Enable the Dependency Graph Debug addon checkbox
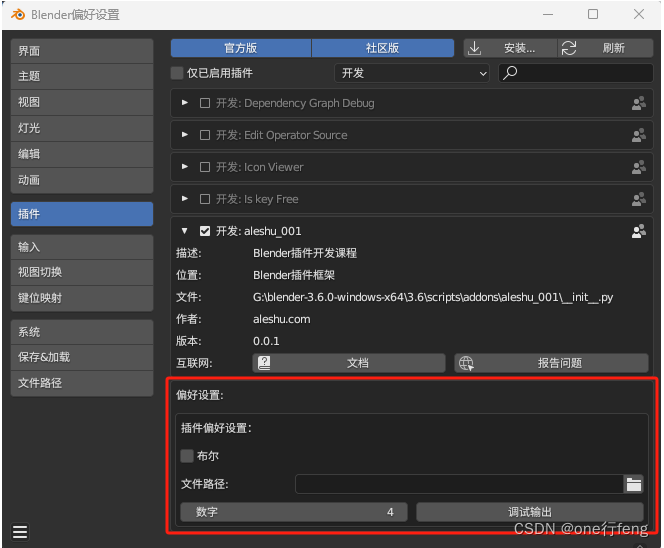The image size is (664, 548). [x=205, y=103]
